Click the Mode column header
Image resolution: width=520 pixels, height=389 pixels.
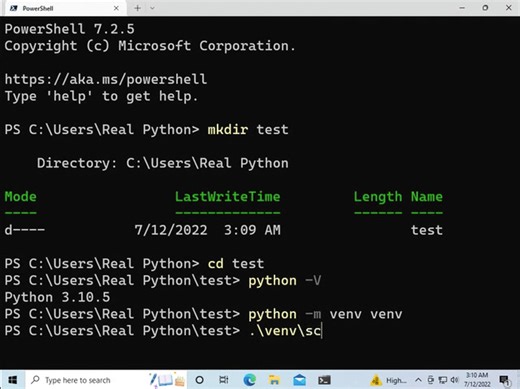[20, 196]
